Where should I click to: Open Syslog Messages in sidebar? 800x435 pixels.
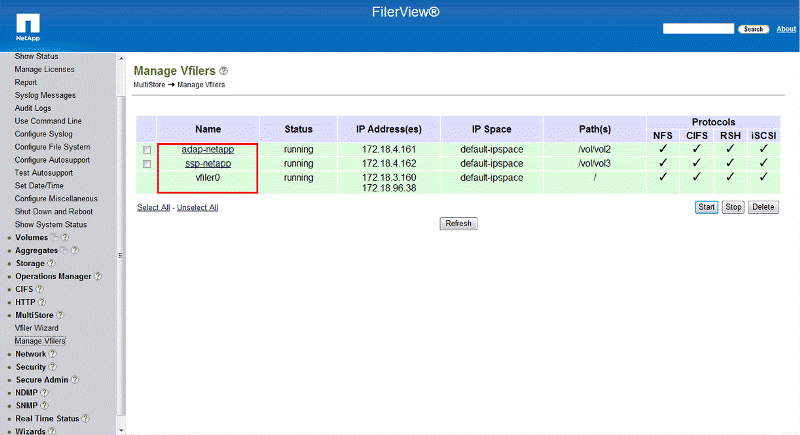(x=45, y=95)
